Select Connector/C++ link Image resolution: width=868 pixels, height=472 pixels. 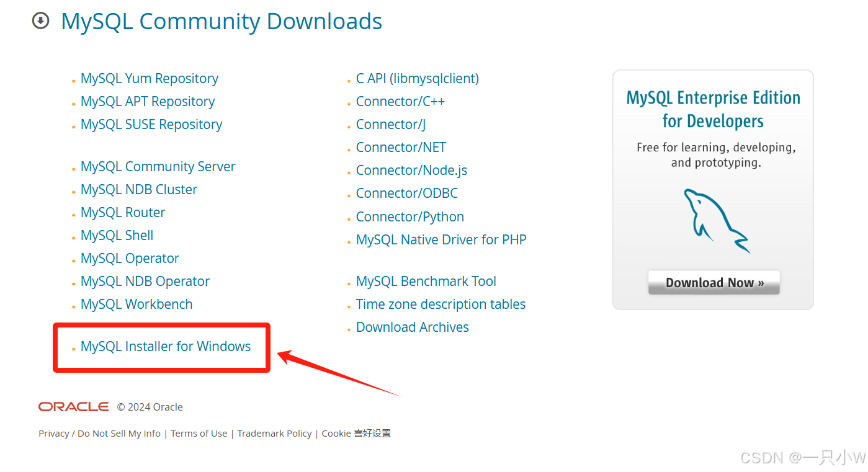tap(400, 102)
